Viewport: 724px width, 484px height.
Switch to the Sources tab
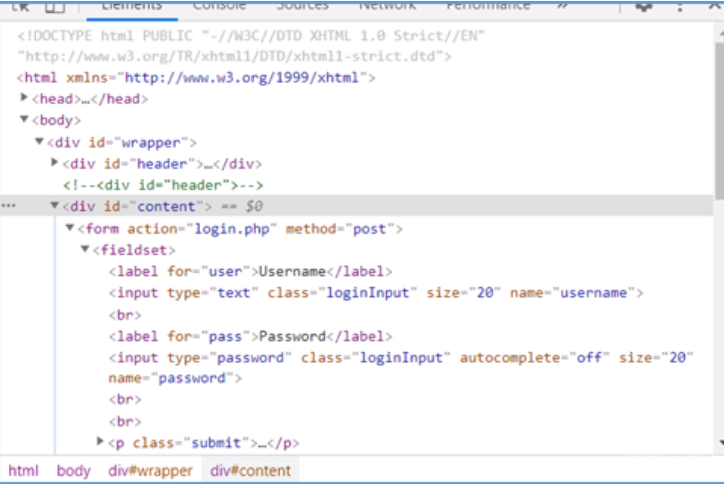pyautogui.click(x=301, y=6)
